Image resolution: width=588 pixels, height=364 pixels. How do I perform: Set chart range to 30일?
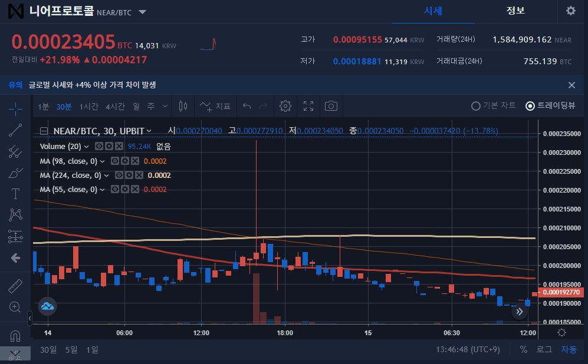pos(48,349)
